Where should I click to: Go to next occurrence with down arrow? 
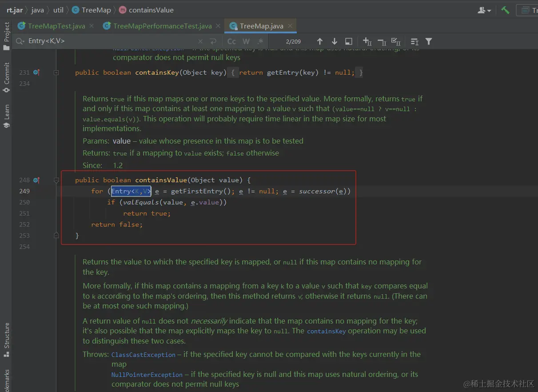click(335, 41)
